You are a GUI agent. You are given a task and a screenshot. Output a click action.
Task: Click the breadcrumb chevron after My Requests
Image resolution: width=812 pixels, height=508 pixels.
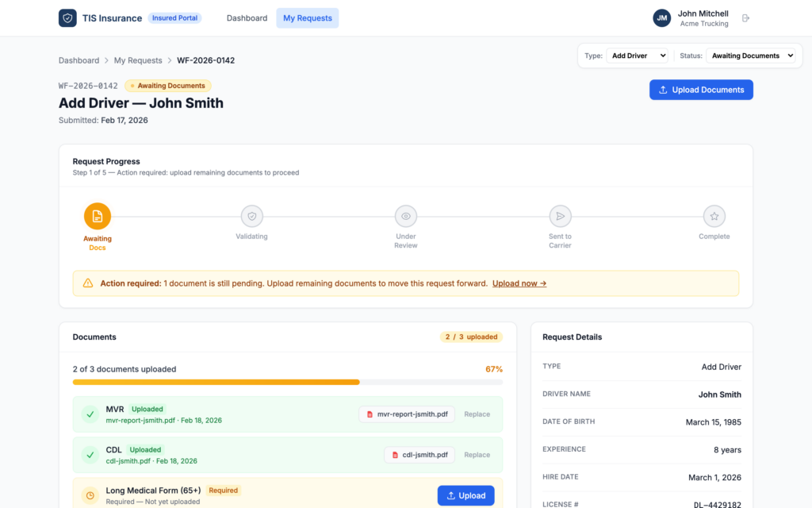[170, 60]
